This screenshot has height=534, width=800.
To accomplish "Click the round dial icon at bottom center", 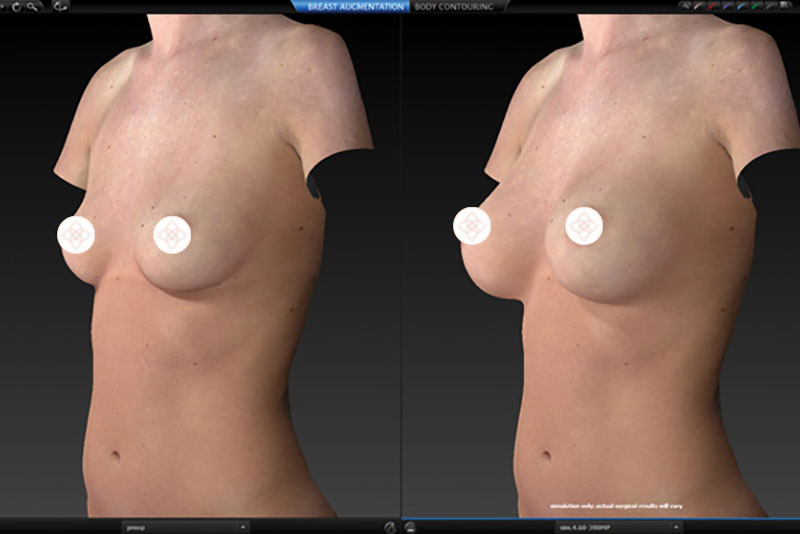I will point(389,526).
